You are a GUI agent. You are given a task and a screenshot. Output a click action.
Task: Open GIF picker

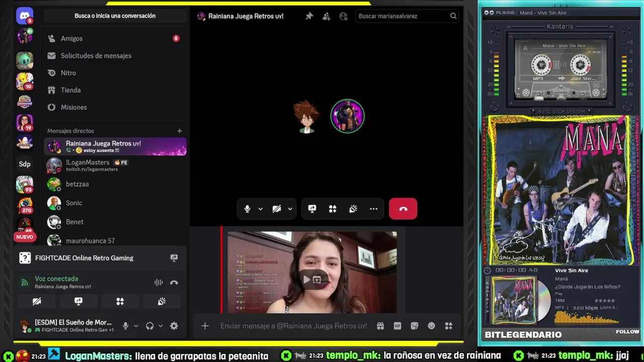click(x=397, y=326)
